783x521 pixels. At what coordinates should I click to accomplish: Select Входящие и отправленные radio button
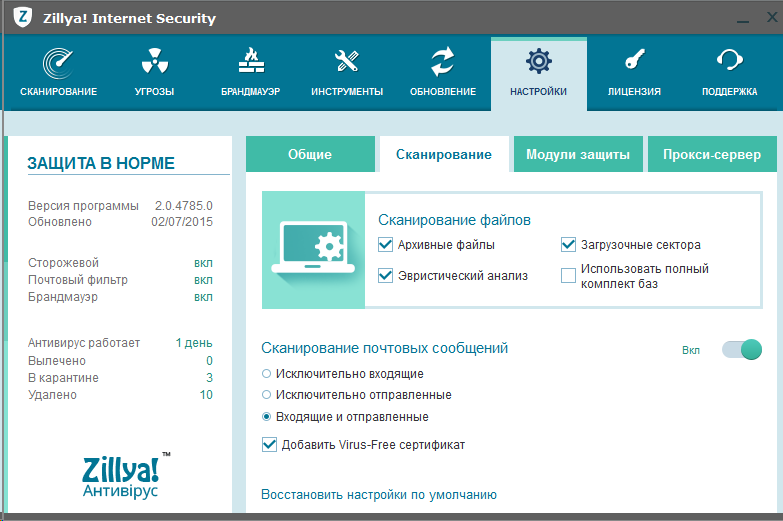(267, 417)
